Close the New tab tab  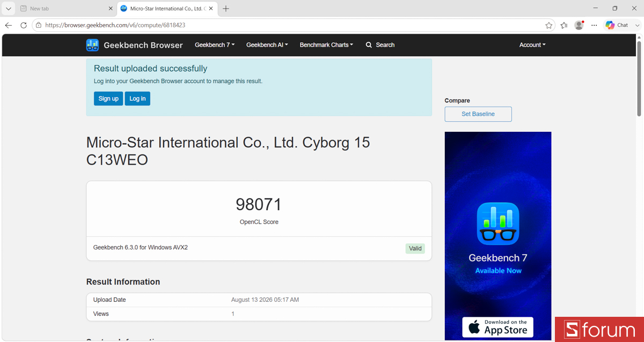point(111,9)
